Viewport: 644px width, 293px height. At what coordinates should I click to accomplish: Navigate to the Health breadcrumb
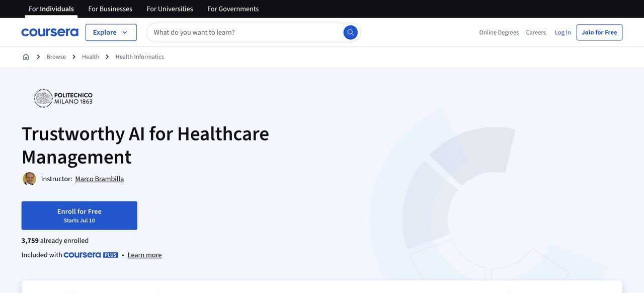point(91,57)
